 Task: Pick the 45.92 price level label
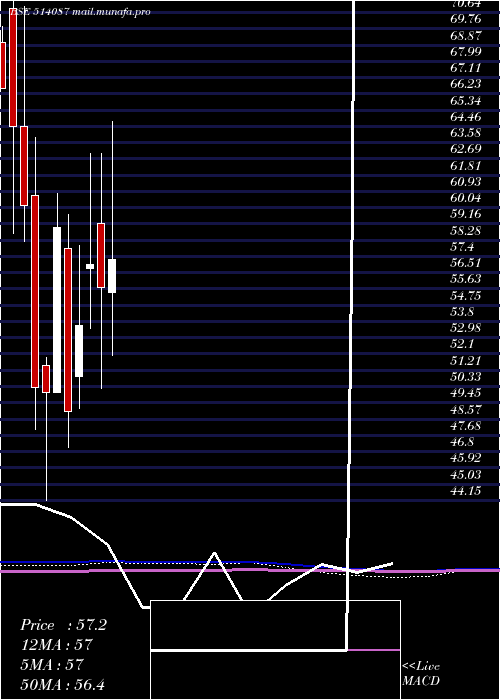point(466,458)
